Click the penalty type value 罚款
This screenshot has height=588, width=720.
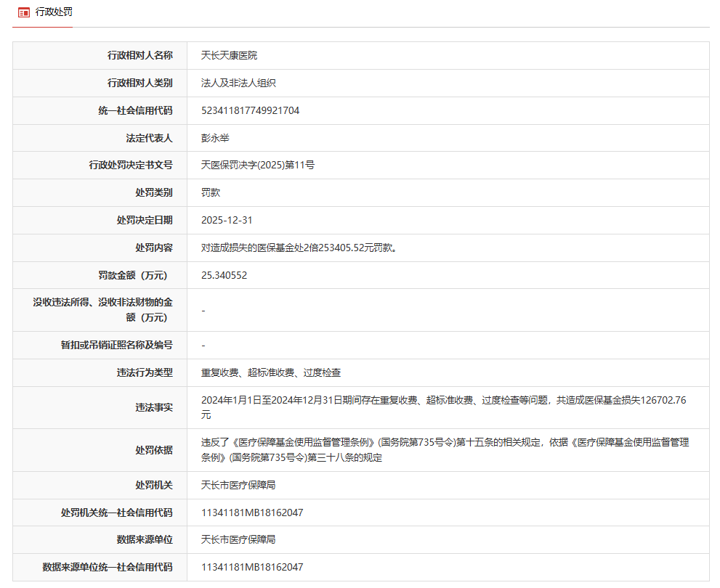click(x=211, y=193)
